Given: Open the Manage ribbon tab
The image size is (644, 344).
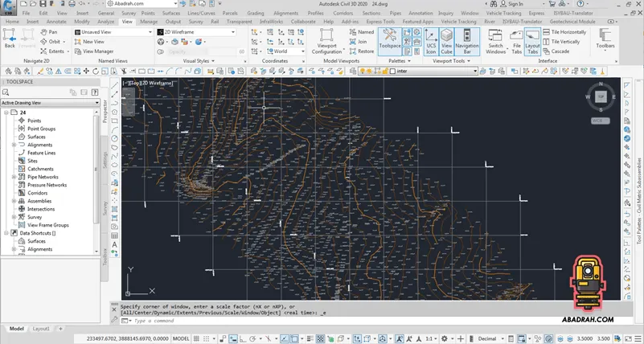Looking at the screenshot, I should coord(149,22).
